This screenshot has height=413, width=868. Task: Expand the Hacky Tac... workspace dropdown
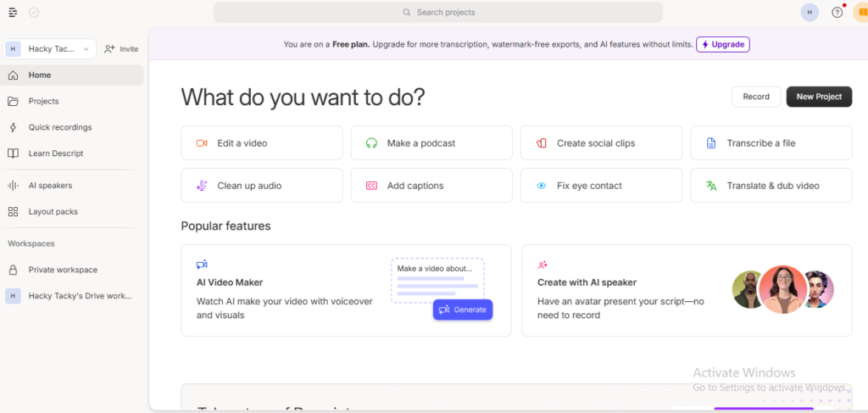click(x=50, y=48)
